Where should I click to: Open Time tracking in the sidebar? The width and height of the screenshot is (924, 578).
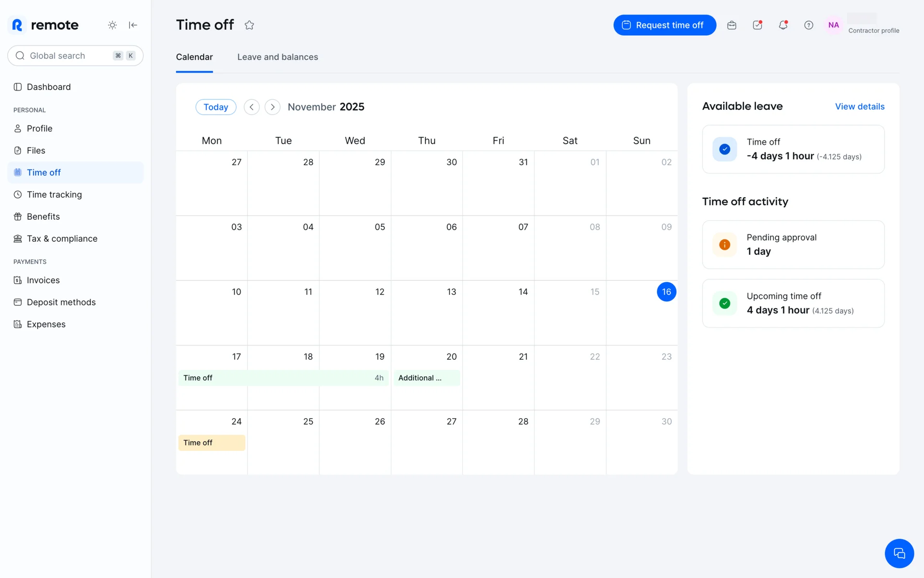pyautogui.click(x=54, y=195)
